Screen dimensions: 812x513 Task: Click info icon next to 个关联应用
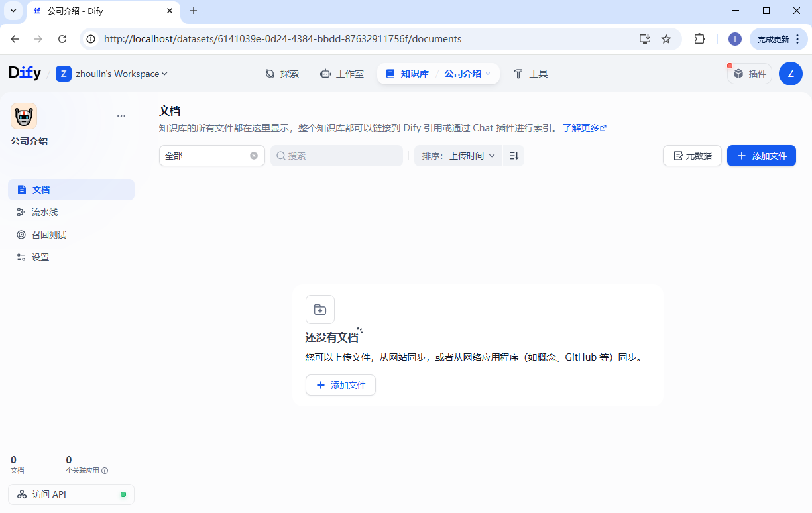click(105, 471)
